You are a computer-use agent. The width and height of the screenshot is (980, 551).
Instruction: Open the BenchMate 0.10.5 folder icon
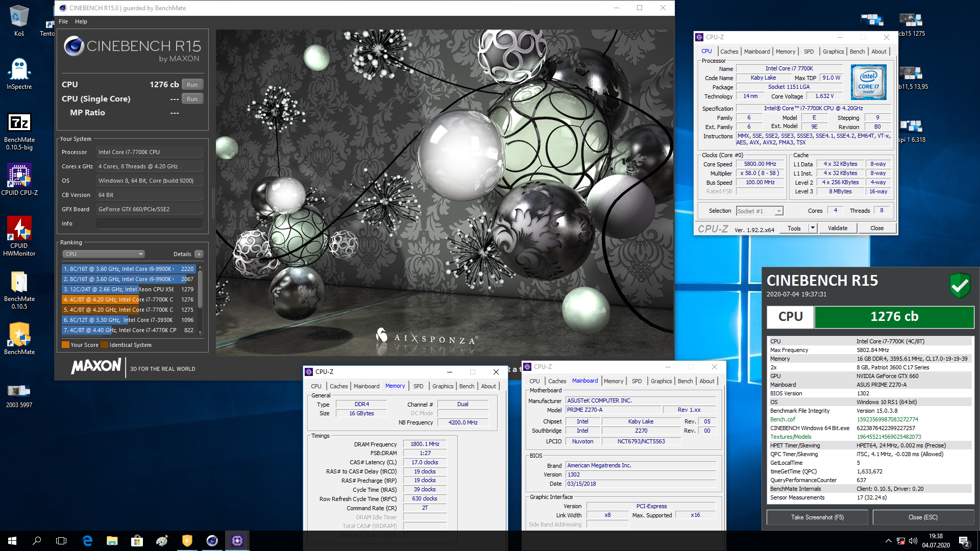(x=19, y=290)
